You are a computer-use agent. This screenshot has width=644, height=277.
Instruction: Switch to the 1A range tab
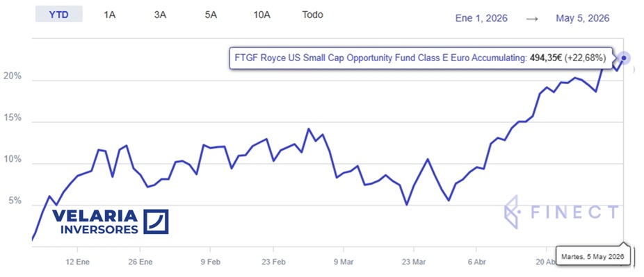tap(109, 15)
